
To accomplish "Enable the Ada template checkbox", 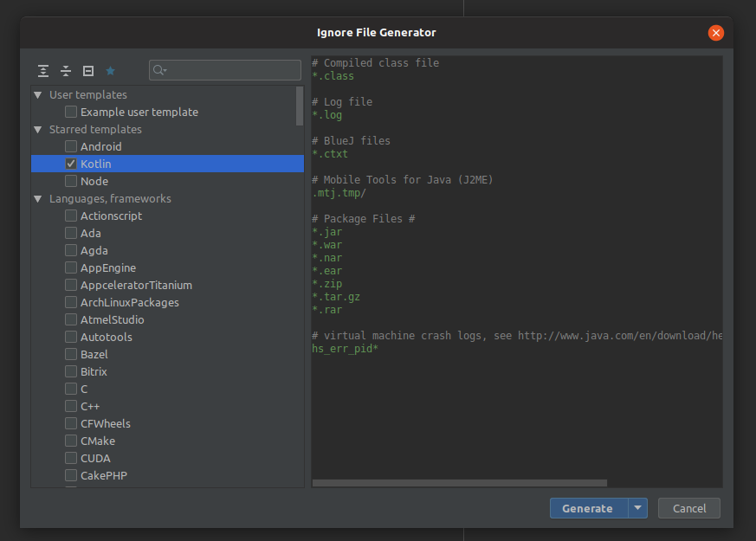I will click(71, 233).
